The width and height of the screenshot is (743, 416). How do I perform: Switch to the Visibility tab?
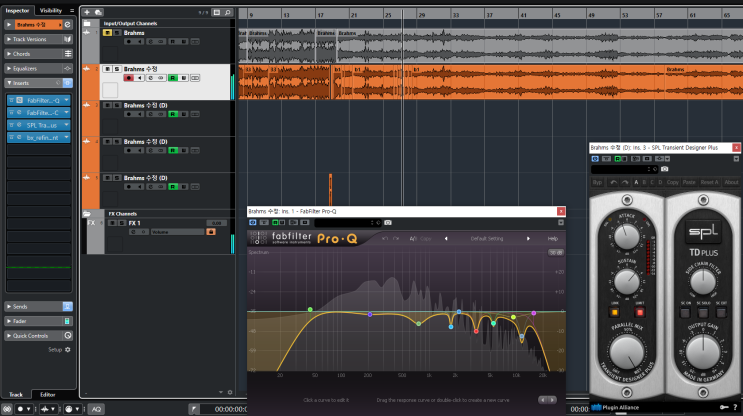[51, 10]
